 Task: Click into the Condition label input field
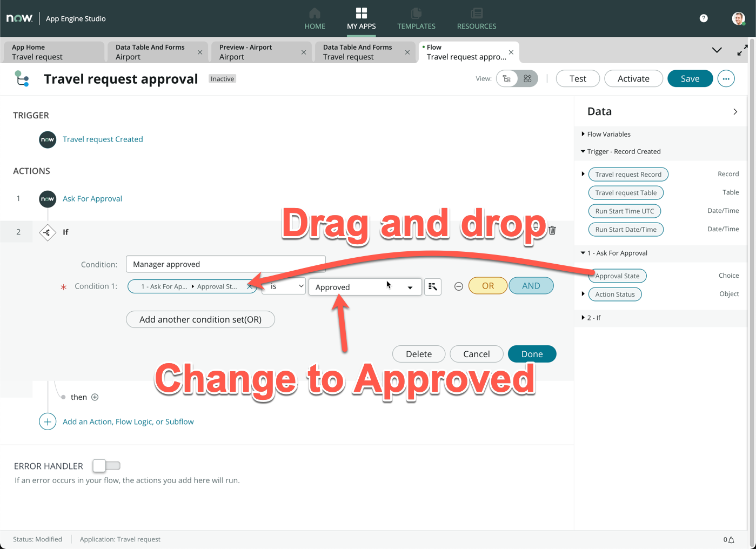click(x=226, y=264)
